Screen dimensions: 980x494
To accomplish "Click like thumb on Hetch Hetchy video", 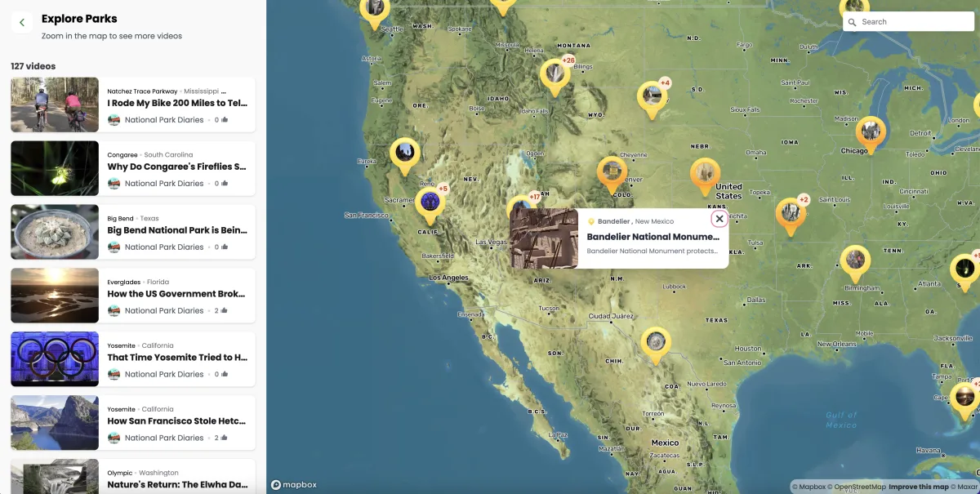I will pyautogui.click(x=225, y=438).
